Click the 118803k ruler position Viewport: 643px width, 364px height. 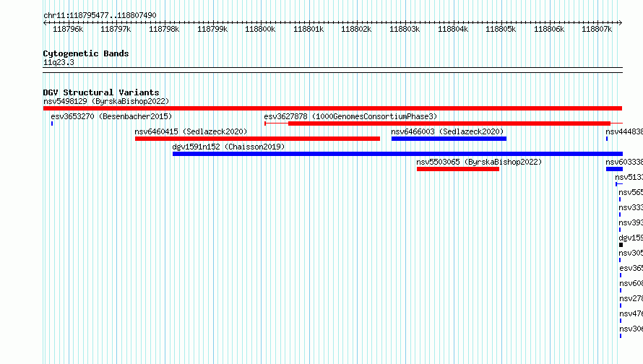coord(405,29)
